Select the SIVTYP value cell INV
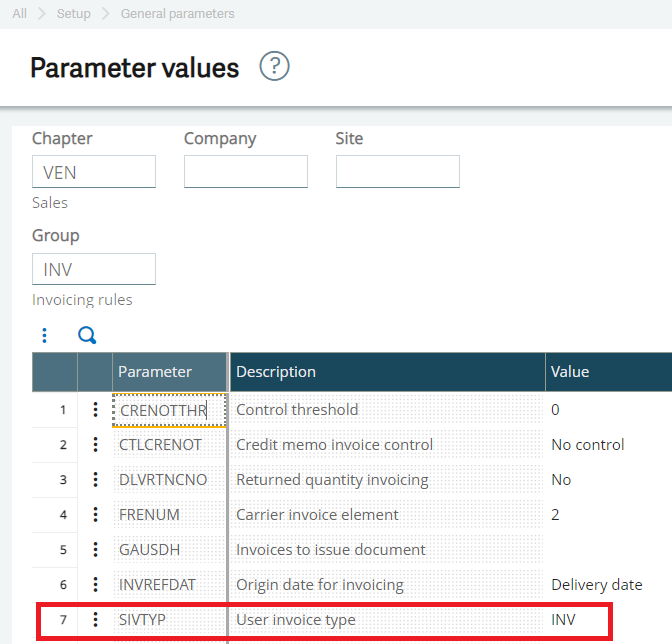This screenshot has width=672, height=644. (x=564, y=620)
